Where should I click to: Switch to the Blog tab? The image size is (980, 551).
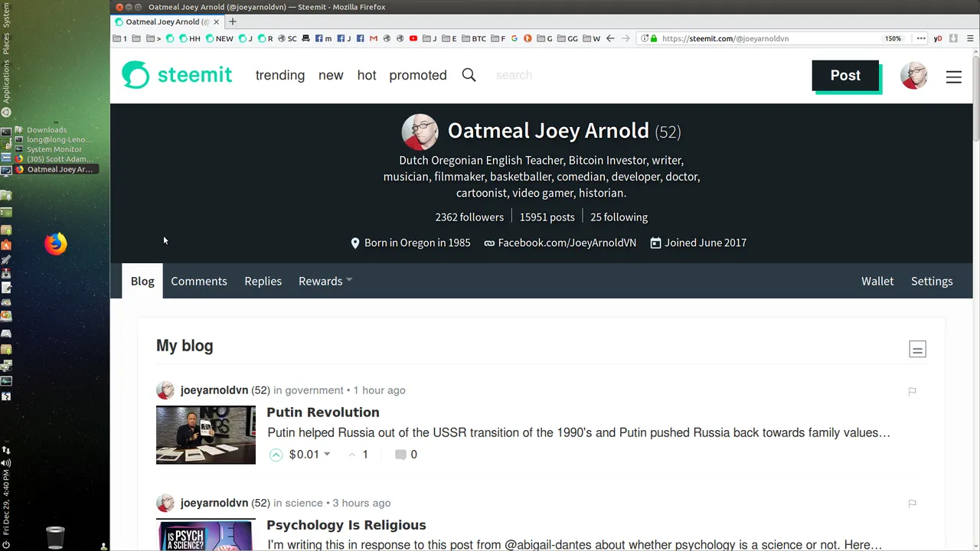pos(142,281)
